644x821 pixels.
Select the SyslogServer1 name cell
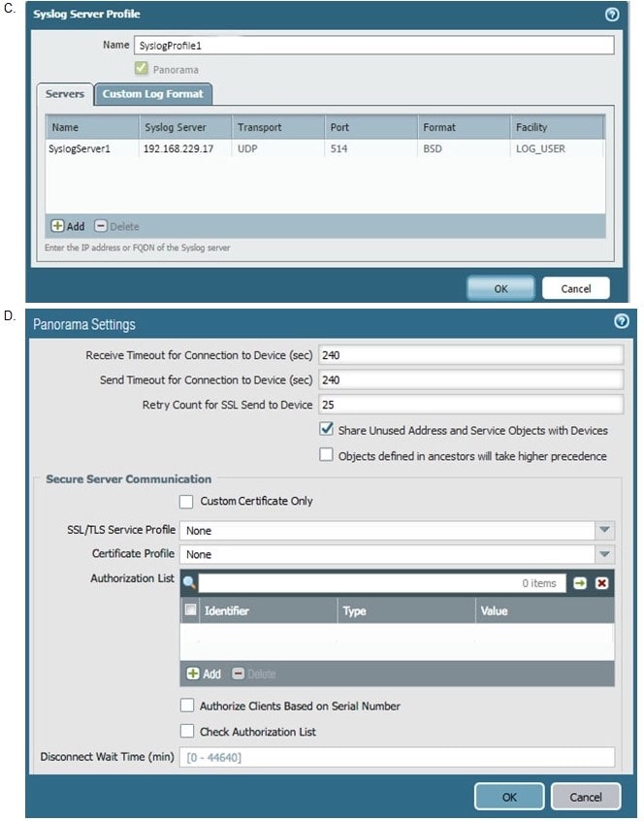point(92,148)
